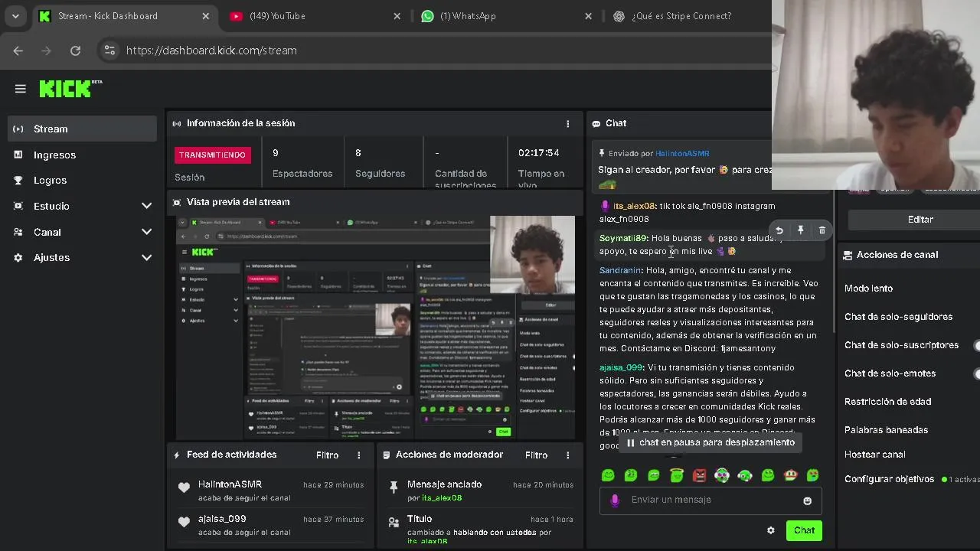Switch to the YouTube browser tab
This screenshot has width=980, height=551.
tap(315, 16)
